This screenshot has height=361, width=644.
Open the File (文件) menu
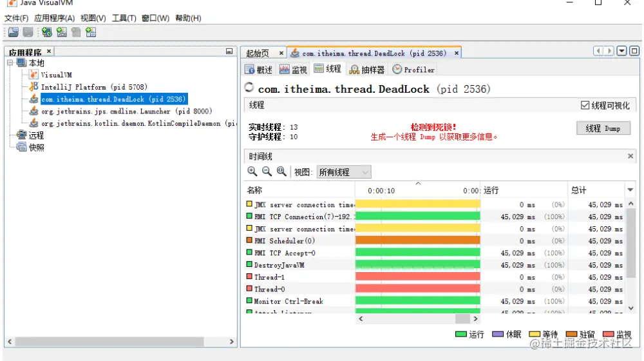pyautogui.click(x=17, y=18)
